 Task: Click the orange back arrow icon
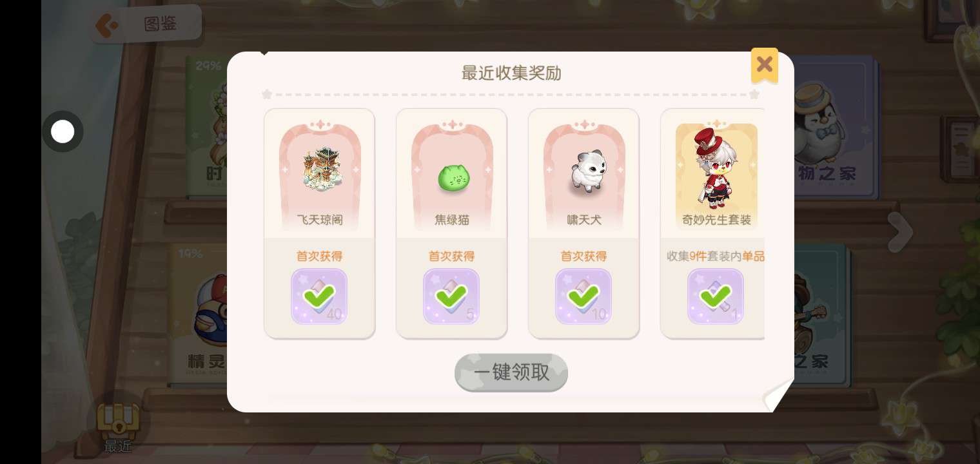(x=106, y=25)
